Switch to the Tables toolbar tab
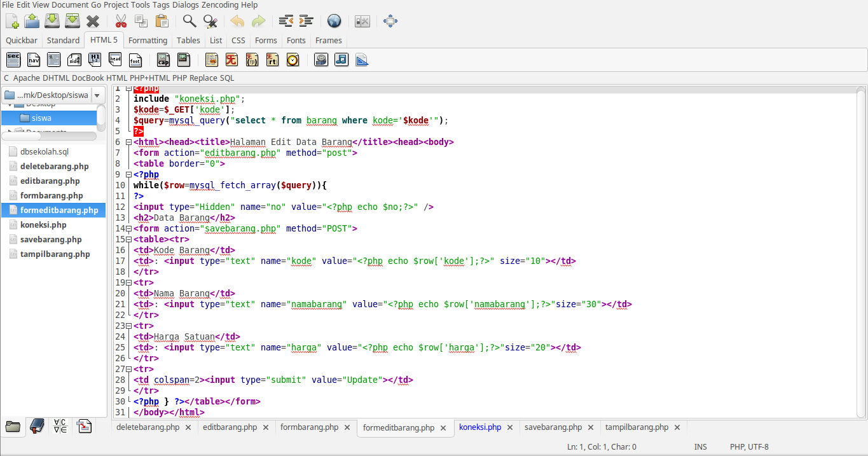The width and height of the screenshot is (868, 456). [188, 40]
